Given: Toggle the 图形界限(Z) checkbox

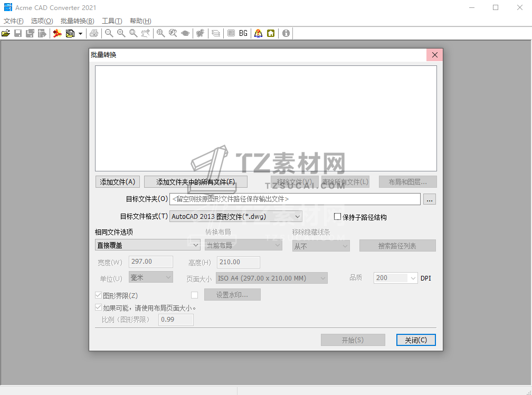Looking at the screenshot, I should pos(98,295).
